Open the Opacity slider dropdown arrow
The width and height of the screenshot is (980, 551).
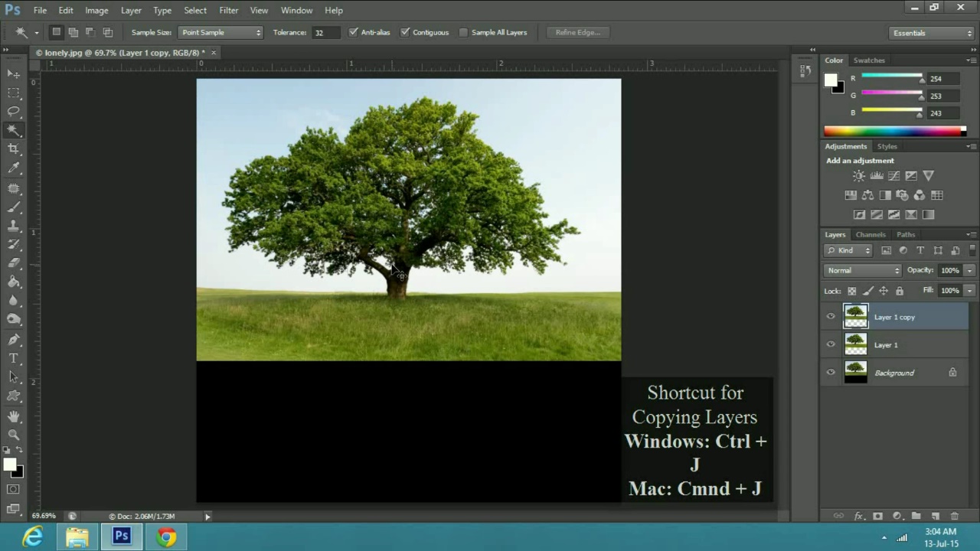[x=969, y=270]
